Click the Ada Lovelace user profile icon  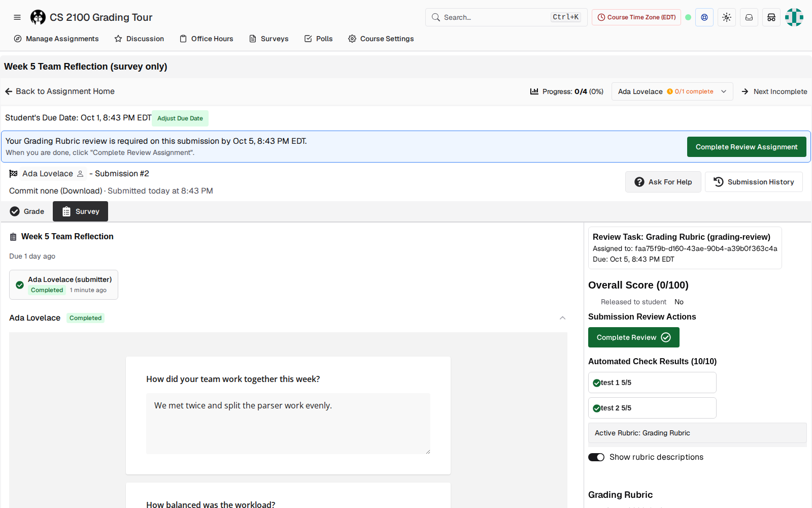click(80, 174)
